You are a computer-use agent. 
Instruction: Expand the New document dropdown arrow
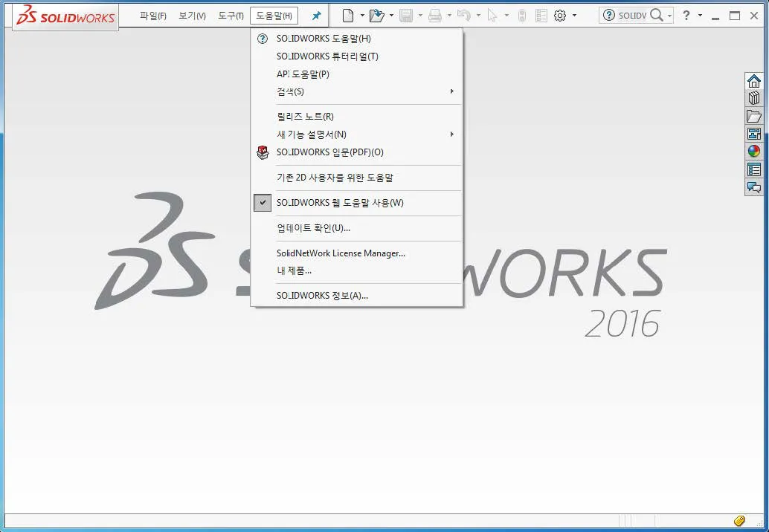click(x=362, y=16)
